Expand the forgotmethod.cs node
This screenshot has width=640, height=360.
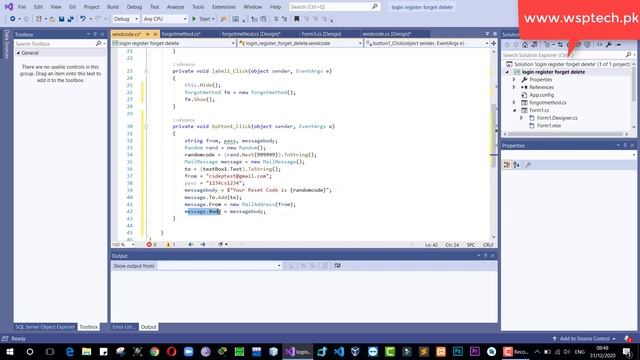point(514,102)
